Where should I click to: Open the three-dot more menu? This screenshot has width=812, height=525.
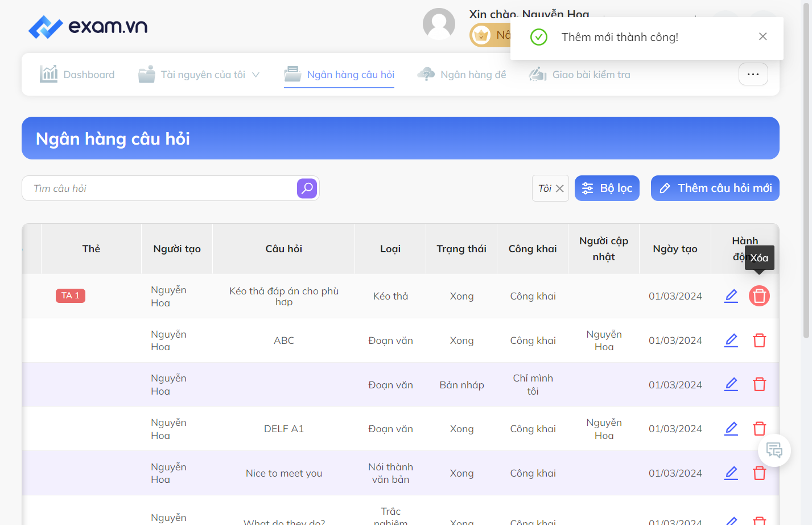[753, 74]
